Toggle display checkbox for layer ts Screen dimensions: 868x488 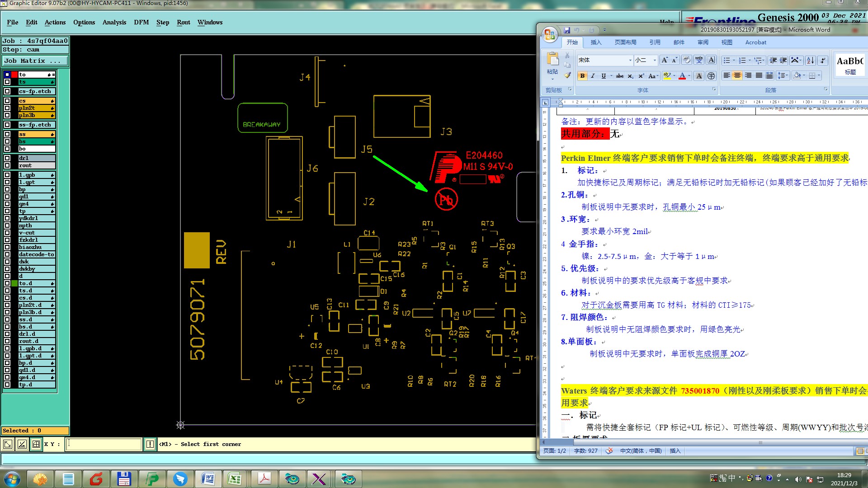pyautogui.click(x=7, y=82)
